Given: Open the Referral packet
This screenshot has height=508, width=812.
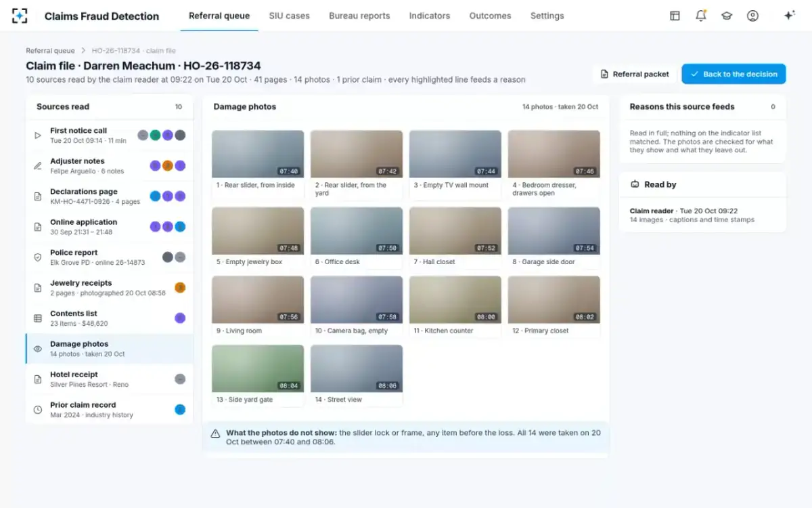Looking at the screenshot, I should pyautogui.click(x=635, y=74).
